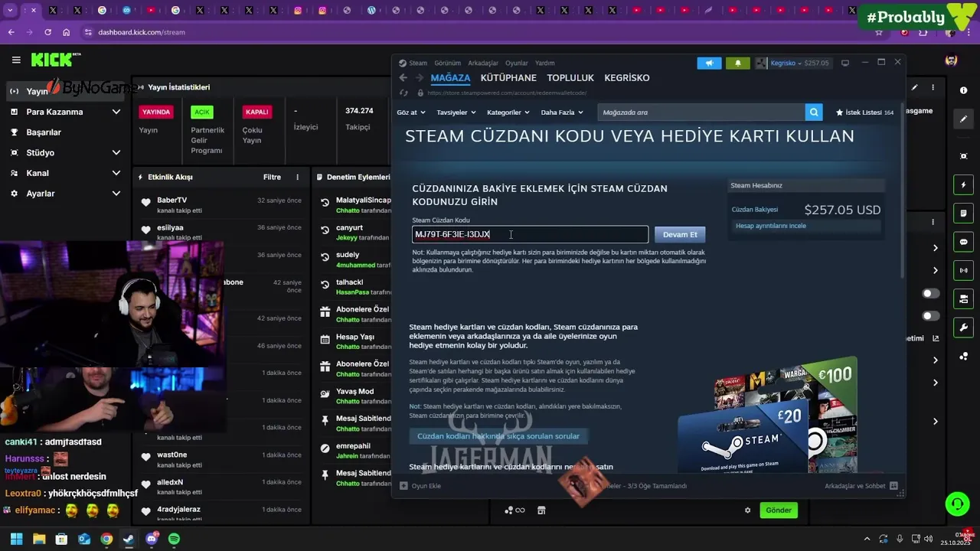Open Steam notifications bell
Screen dimensions: 980x551
(738, 63)
